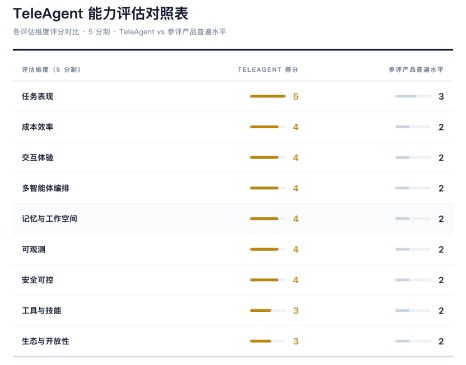Select the 多智能体编排 row label

click(x=45, y=188)
